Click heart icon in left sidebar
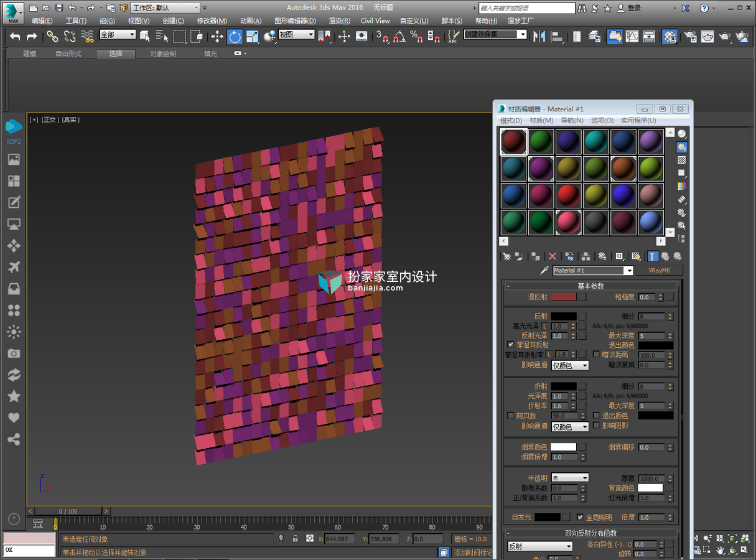This screenshot has width=756, height=560. pyautogui.click(x=14, y=418)
